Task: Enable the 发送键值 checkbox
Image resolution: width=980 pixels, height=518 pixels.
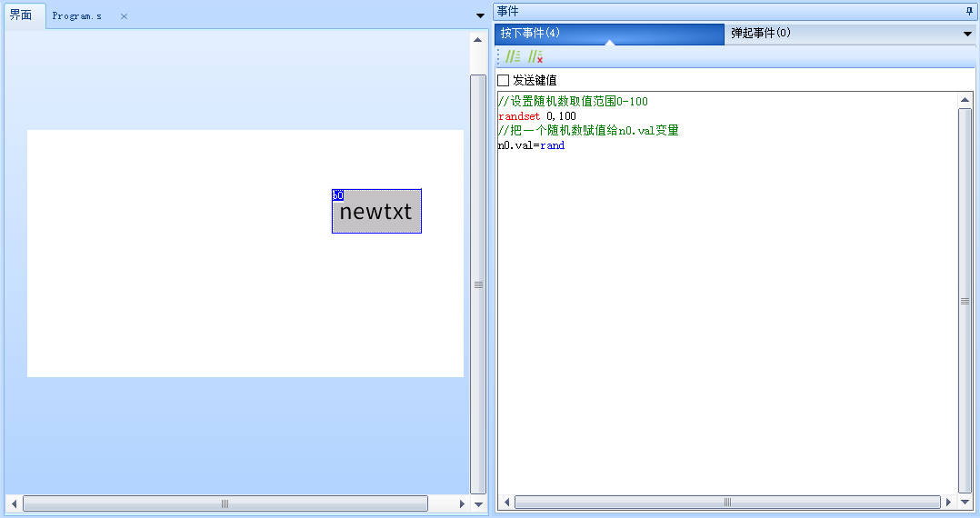Action: (504, 81)
